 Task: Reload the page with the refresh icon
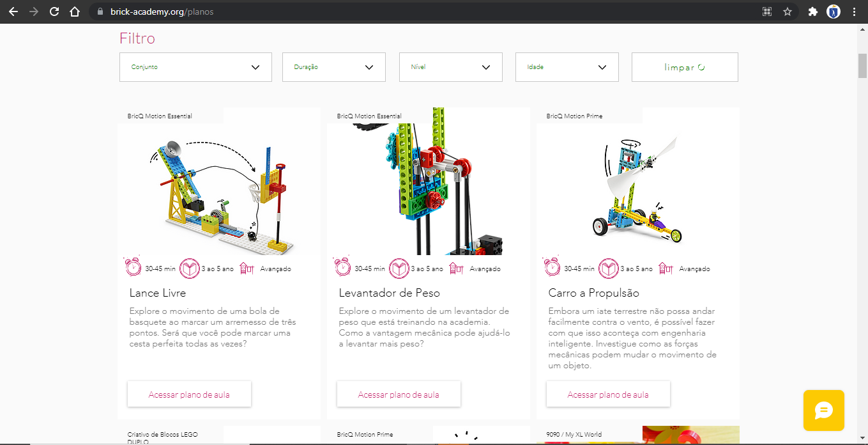click(x=54, y=12)
